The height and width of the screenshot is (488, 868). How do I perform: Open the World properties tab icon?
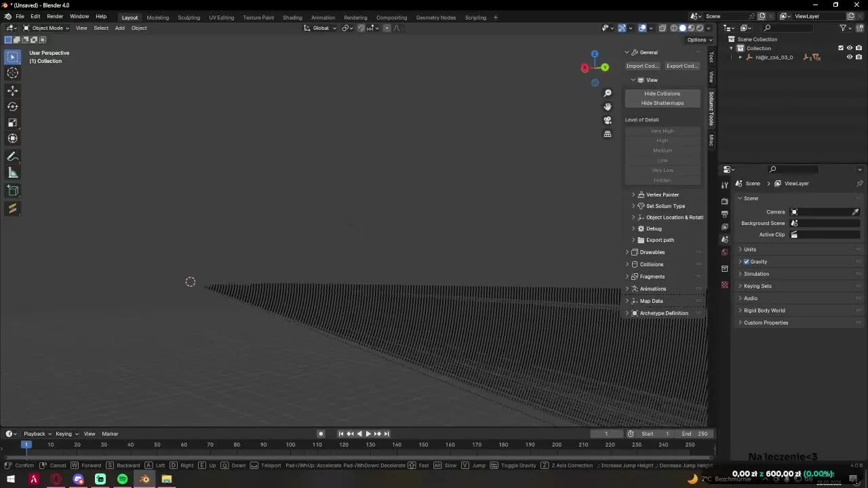coord(724,252)
